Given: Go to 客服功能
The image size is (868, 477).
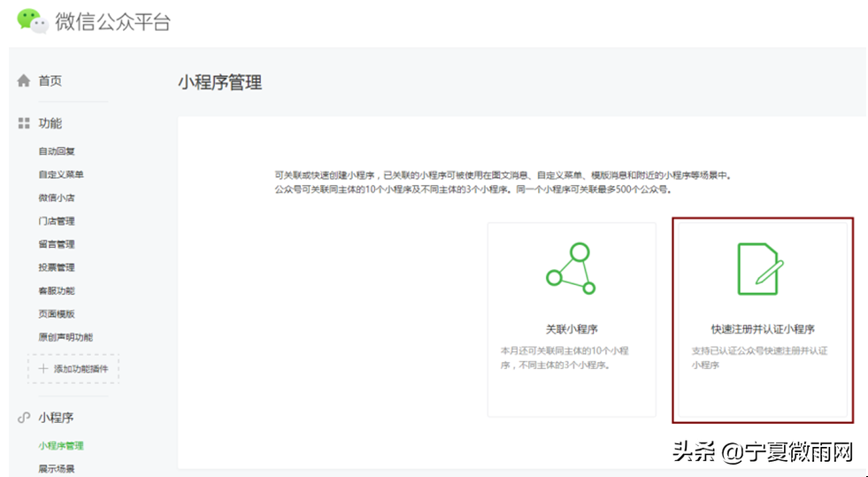Looking at the screenshot, I should click(x=57, y=290).
